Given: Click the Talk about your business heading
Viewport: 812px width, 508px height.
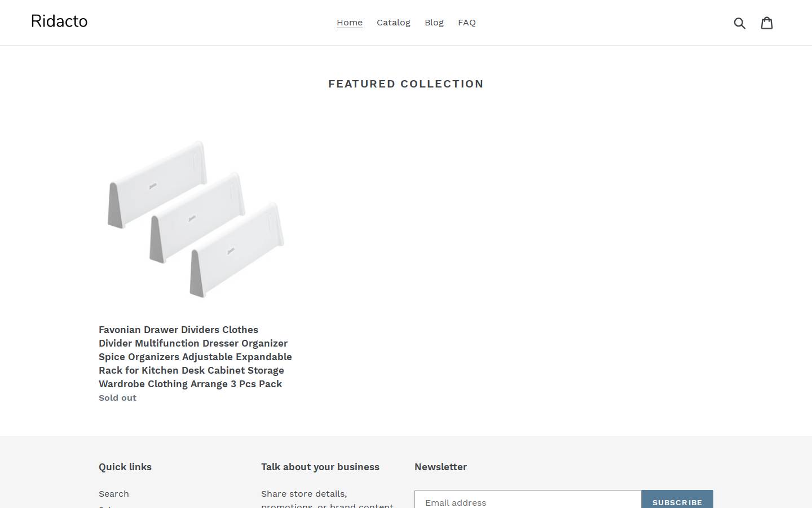Looking at the screenshot, I should 320,467.
